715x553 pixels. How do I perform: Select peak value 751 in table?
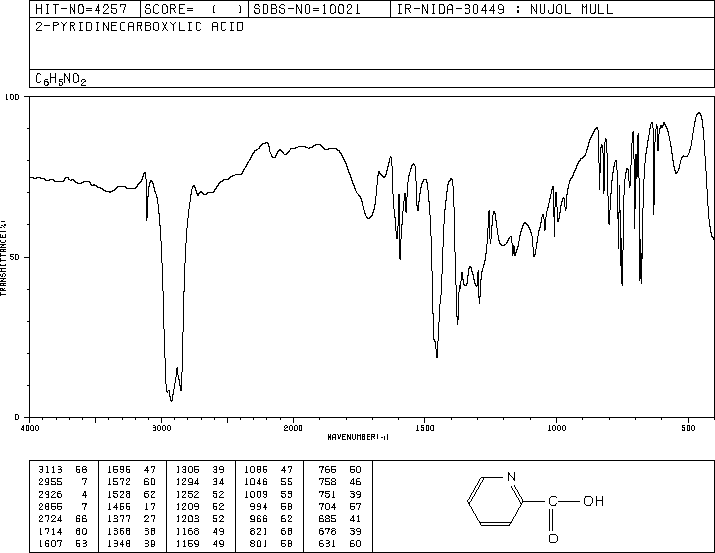327,494
